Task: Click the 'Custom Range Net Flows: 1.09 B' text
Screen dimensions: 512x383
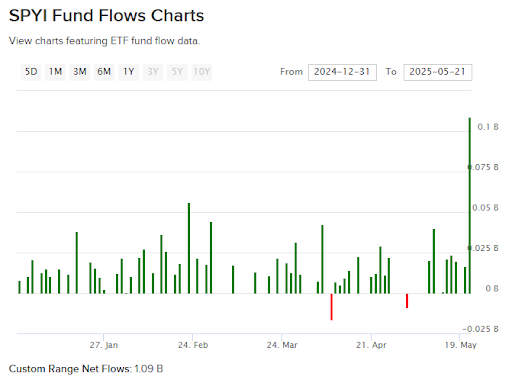Action: tap(86, 369)
